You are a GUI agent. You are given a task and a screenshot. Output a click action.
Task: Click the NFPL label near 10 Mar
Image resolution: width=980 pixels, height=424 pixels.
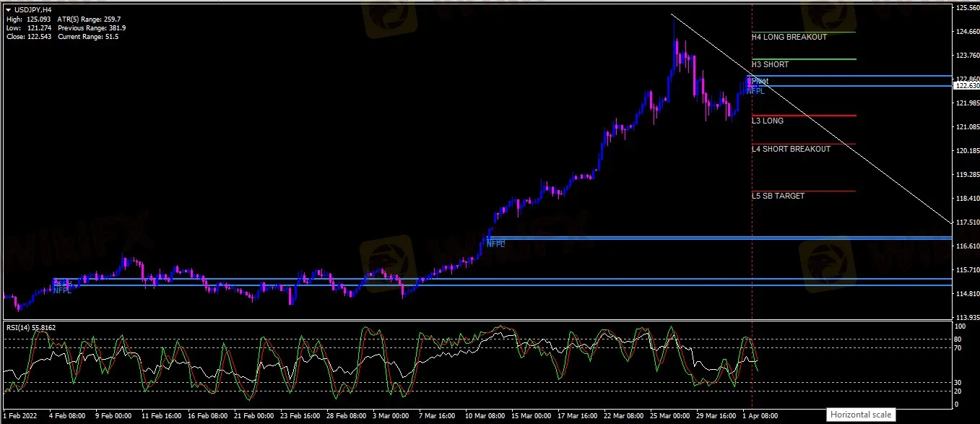point(495,244)
